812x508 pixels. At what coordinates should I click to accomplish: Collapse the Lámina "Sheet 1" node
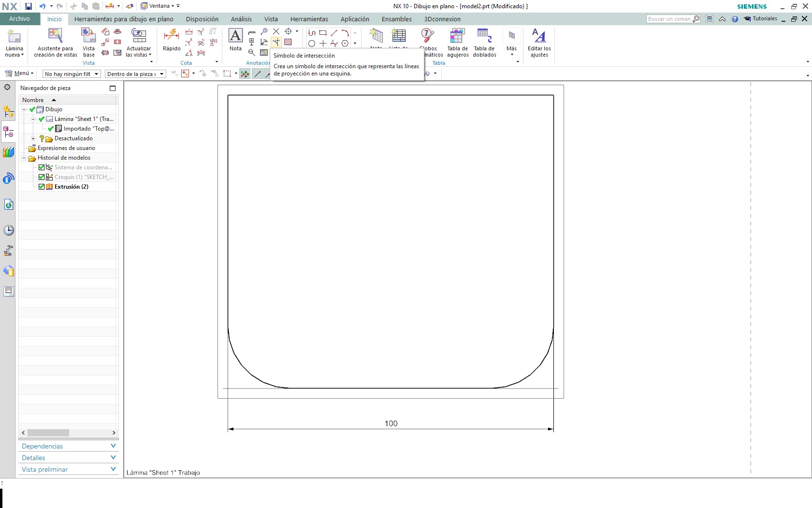[x=33, y=119]
